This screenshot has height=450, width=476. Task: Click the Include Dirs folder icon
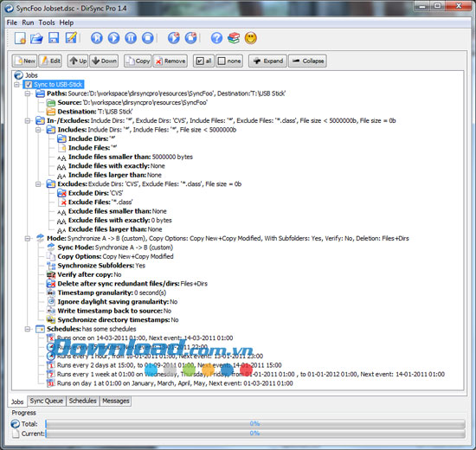[x=61, y=138]
